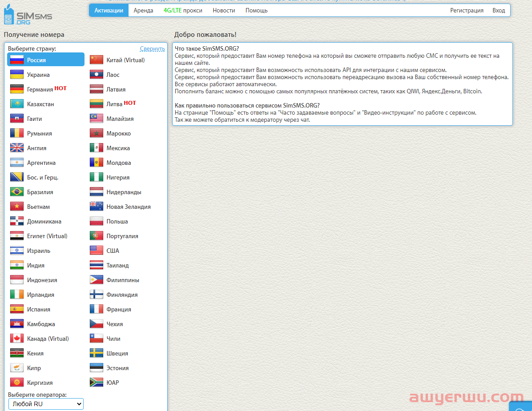Collapse country list via Свернуть link
The height and width of the screenshot is (411, 532).
pos(152,49)
